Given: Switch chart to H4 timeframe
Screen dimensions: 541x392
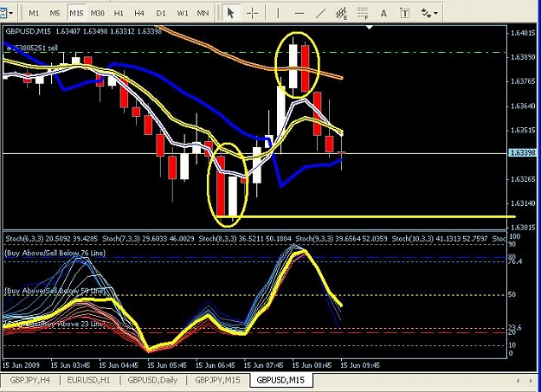Looking at the screenshot, I should [x=139, y=14].
